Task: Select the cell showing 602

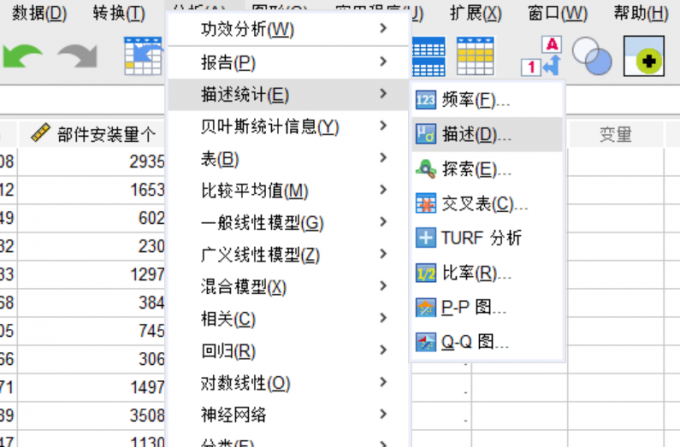Action: pyautogui.click(x=92, y=218)
